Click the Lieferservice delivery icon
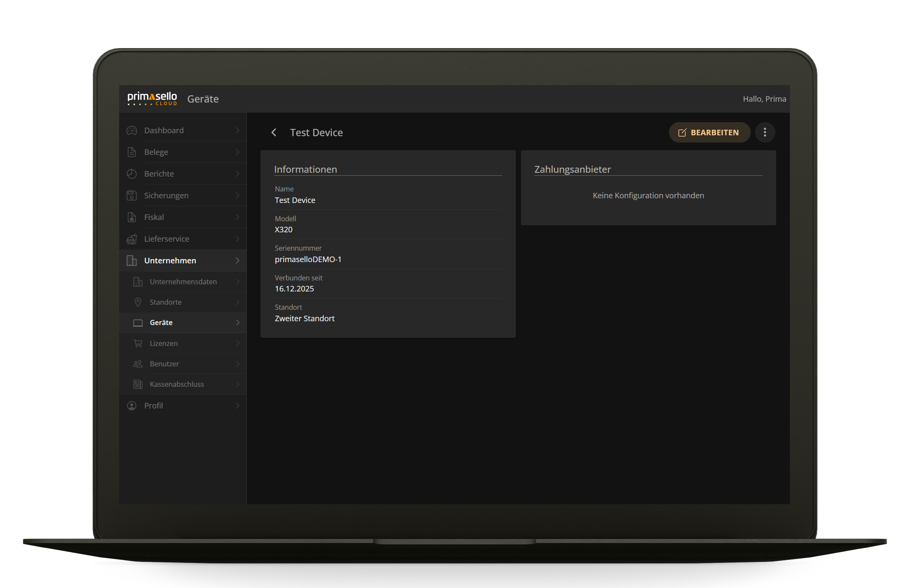Image resolution: width=912 pixels, height=588 pixels. point(132,239)
